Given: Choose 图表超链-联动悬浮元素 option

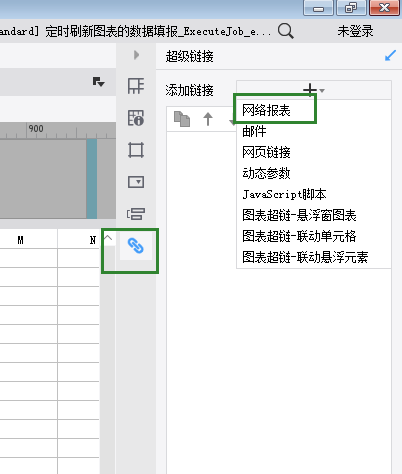Looking at the screenshot, I should [305, 257].
